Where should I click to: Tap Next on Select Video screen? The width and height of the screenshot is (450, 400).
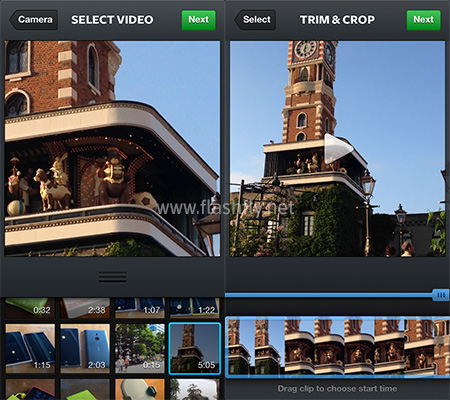pyautogui.click(x=198, y=20)
